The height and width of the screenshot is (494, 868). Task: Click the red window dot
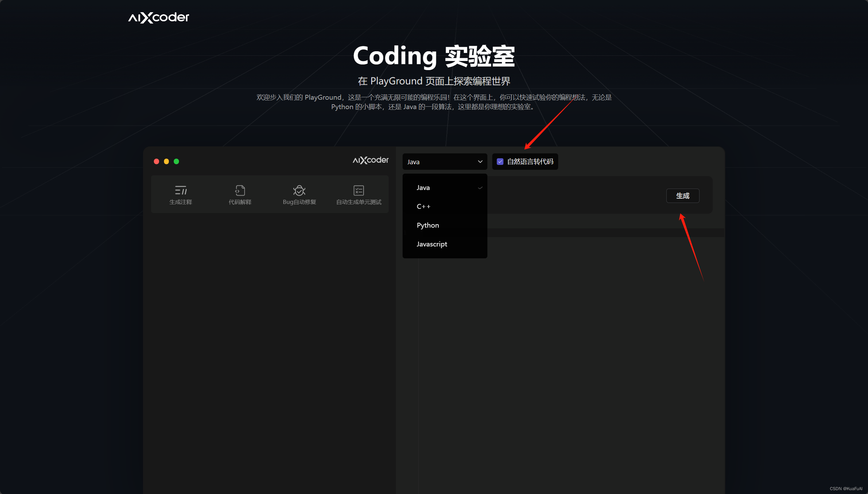pyautogui.click(x=156, y=161)
